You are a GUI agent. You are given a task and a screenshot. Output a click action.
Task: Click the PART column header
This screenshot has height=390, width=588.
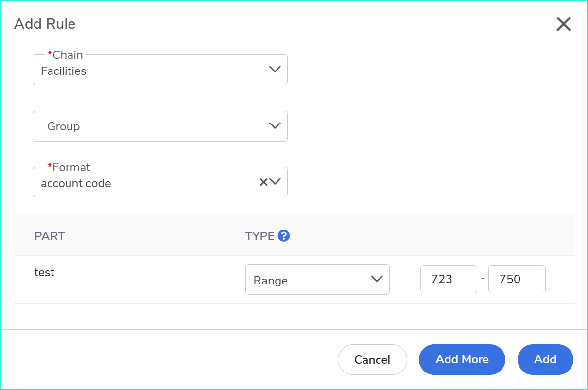[50, 236]
